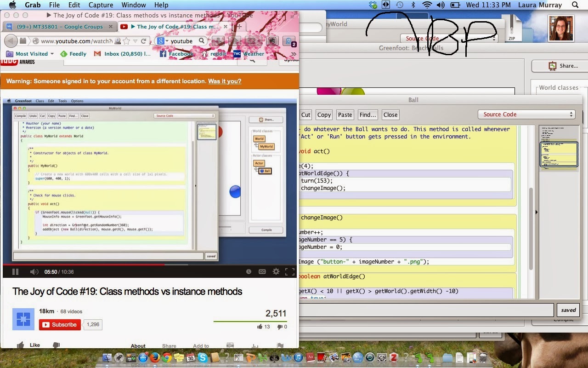Image resolution: width=588 pixels, height=368 pixels.
Task: Open a new browser tab
Action: 239,27
